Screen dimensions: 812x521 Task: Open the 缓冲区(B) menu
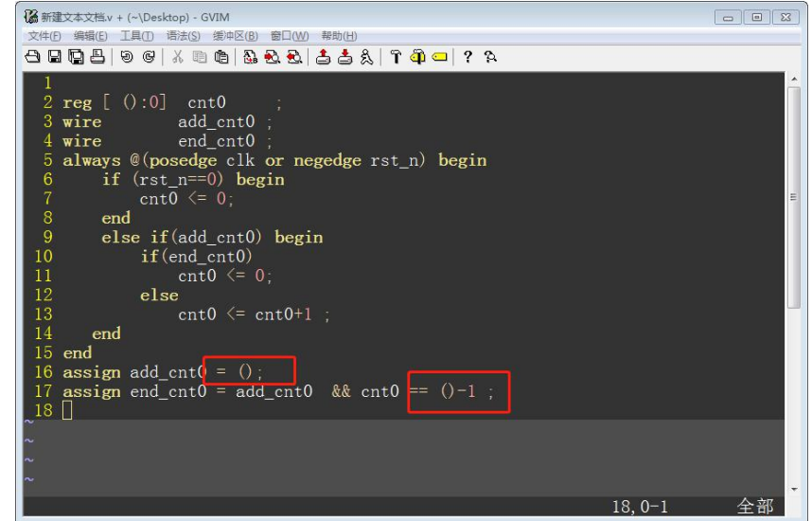tap(236, 36)
